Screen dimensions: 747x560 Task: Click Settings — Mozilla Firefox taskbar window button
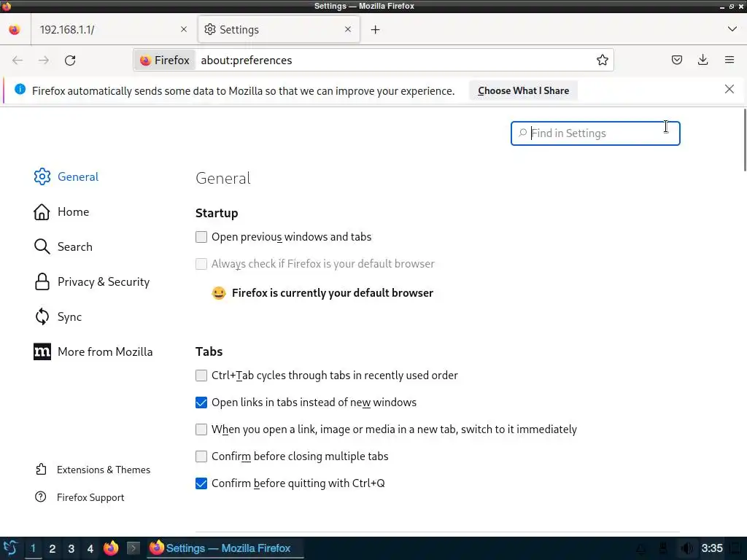(224, 548)
